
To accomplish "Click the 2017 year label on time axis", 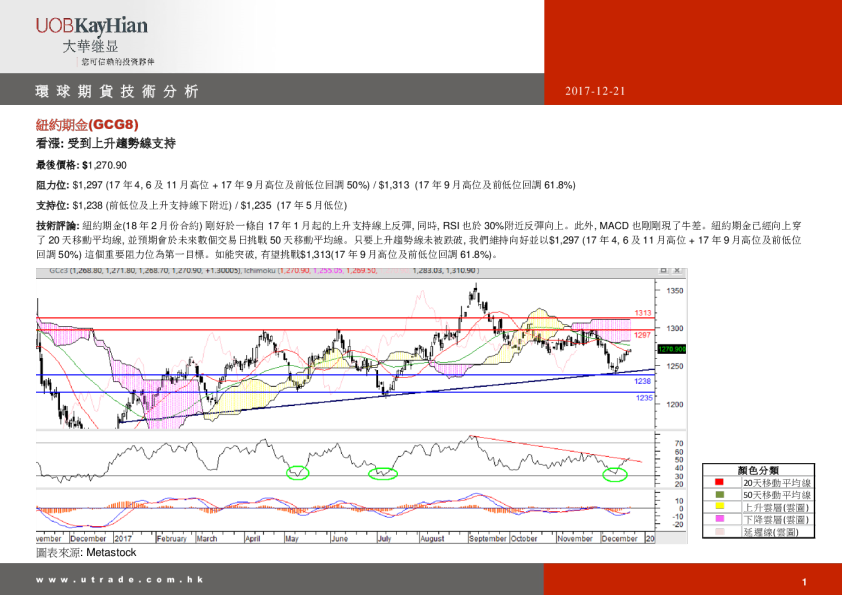I will [x=125, y=537].
